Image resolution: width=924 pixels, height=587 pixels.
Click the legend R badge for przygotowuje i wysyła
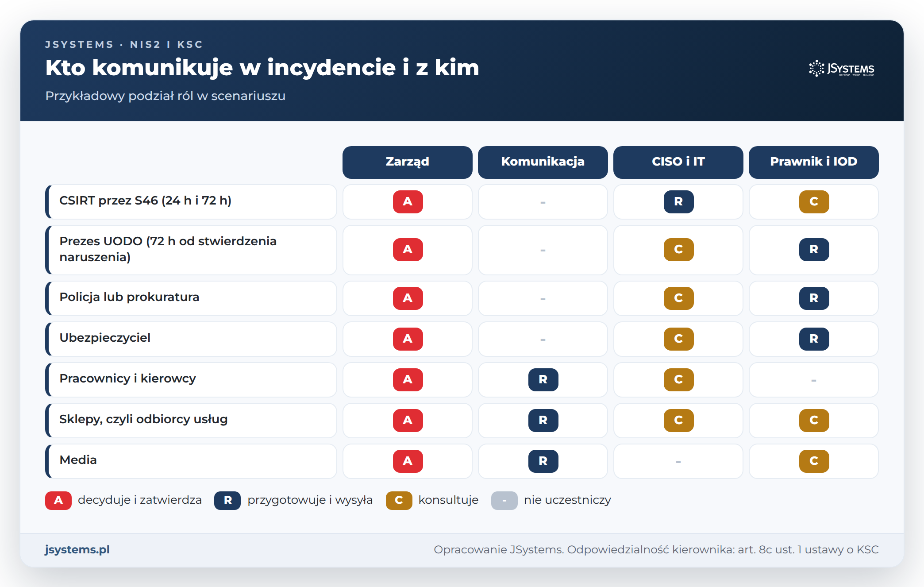coord(227,501)
